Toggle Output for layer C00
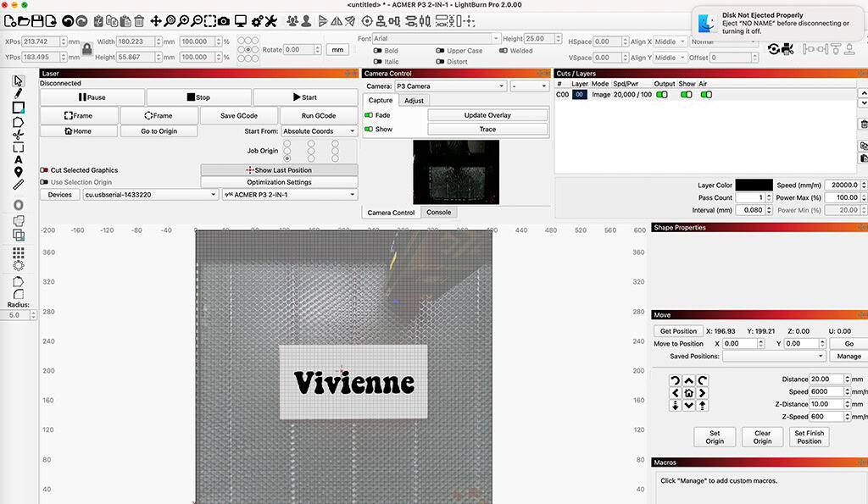Screen dimensions: 868x504 [x=661, y=95]
